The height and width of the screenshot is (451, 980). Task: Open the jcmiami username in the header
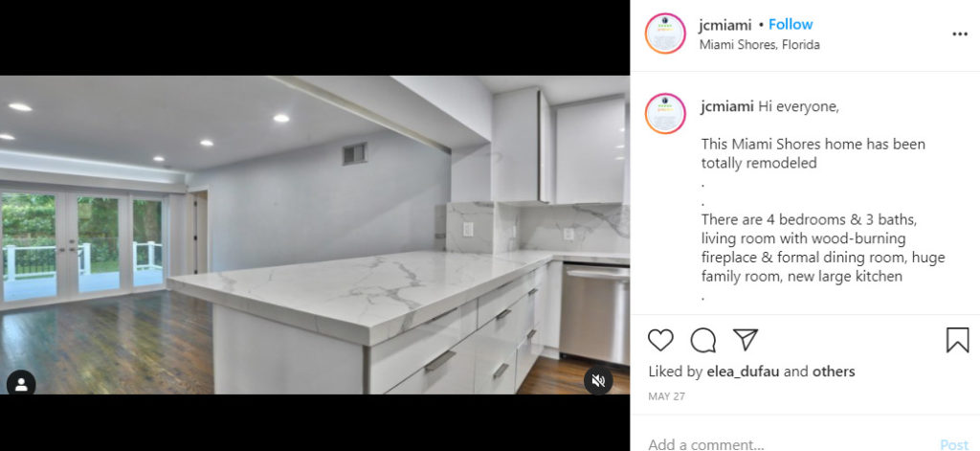pyautogui.click(x=725, y=25)
